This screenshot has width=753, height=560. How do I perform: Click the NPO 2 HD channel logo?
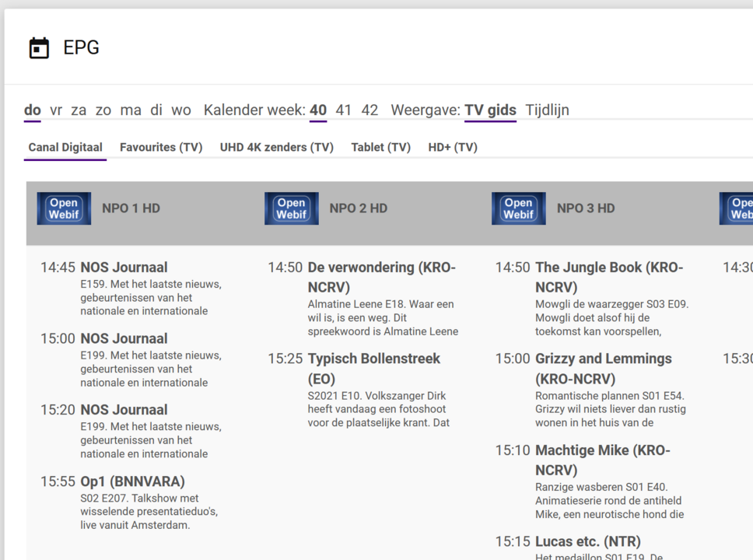(291, 208)
